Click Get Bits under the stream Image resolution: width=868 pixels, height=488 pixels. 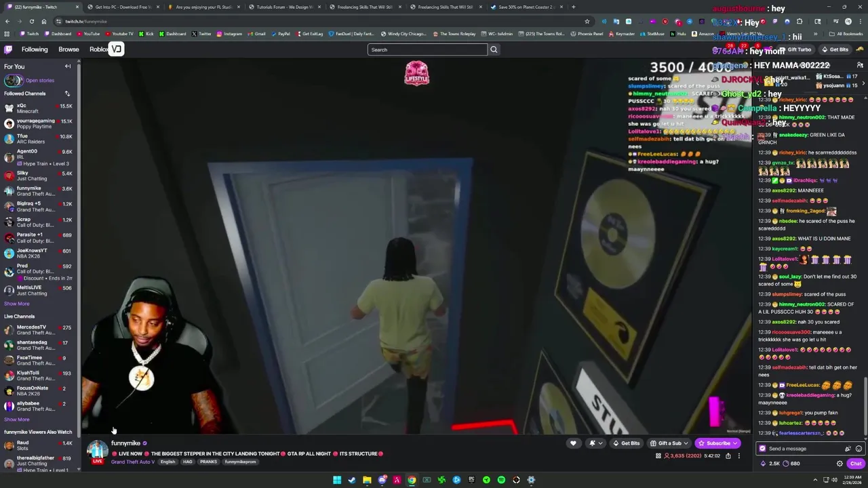click(x=627, y=443)
